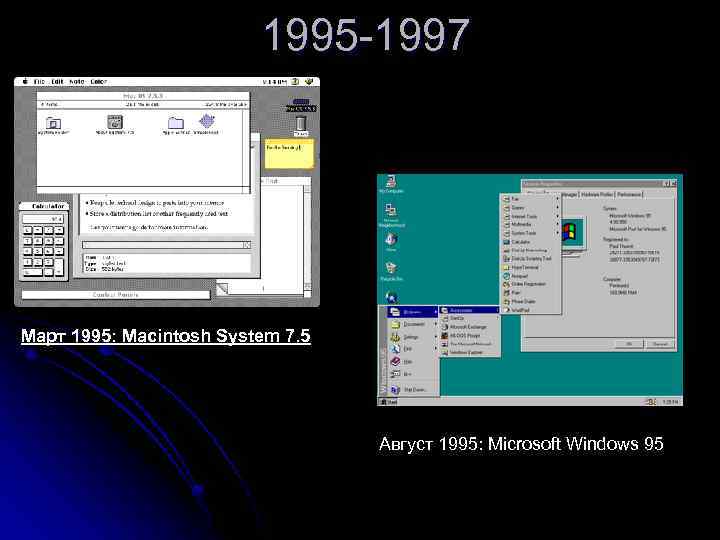The height and width of the screenshot is (540, 720).
Task: Click the Windows logo monitor picture
Action: (x=572, y=233)
